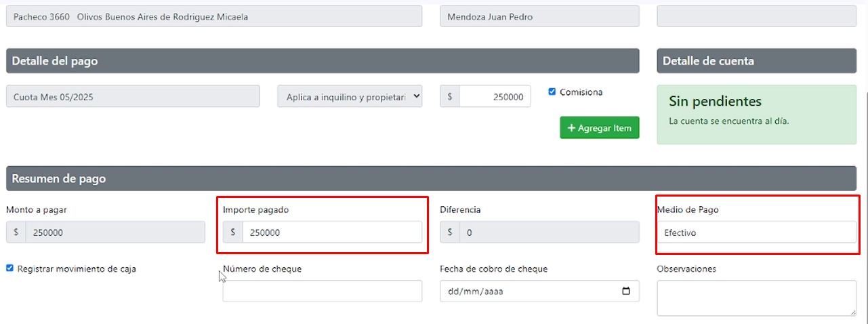Click the dollar sign beside Diferencia

(450, 232)
